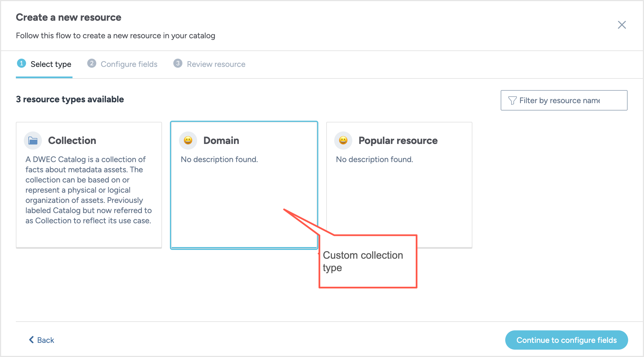
Task: Click the Domain smiley emoji icon
Action: (x=188, y=141)
